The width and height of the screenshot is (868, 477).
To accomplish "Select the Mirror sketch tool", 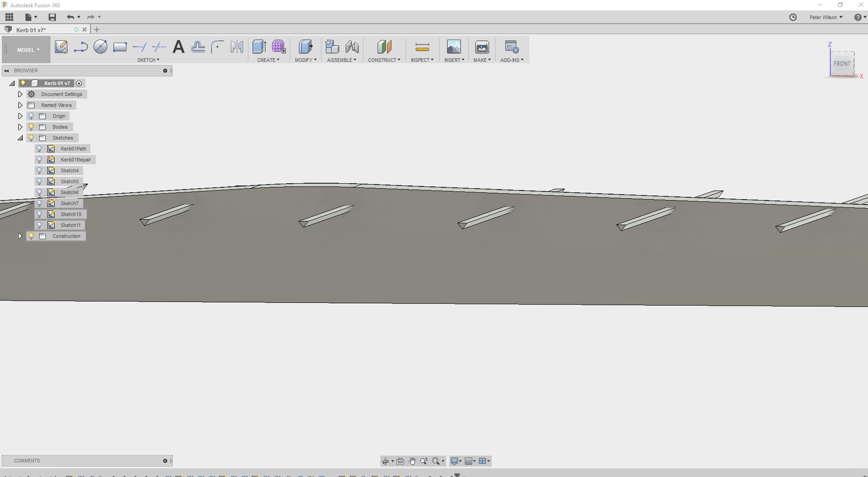I will point(237,47).
